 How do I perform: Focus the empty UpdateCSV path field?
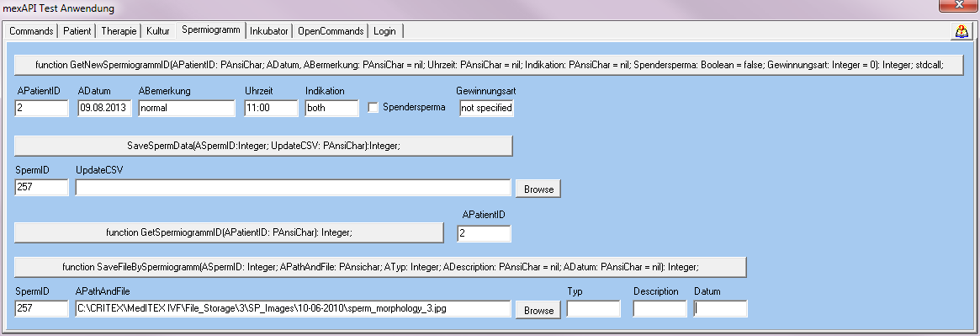click(293, 187)
